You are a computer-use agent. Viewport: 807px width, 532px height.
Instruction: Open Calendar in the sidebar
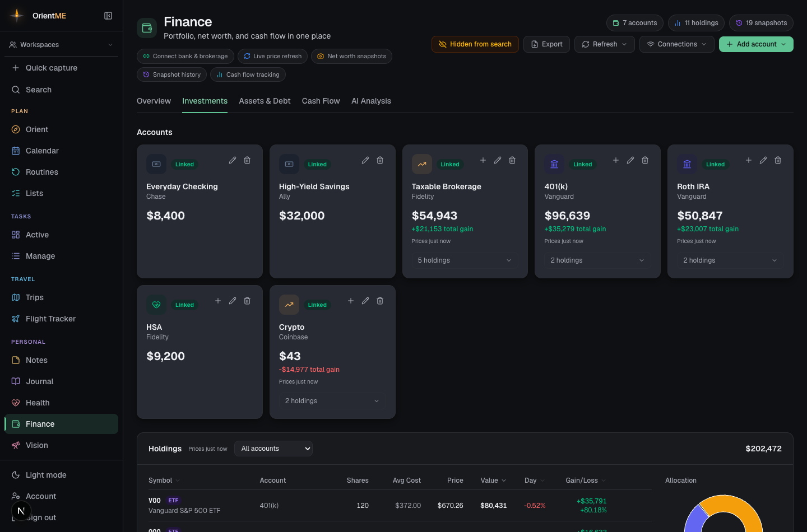tap(62, 151)
